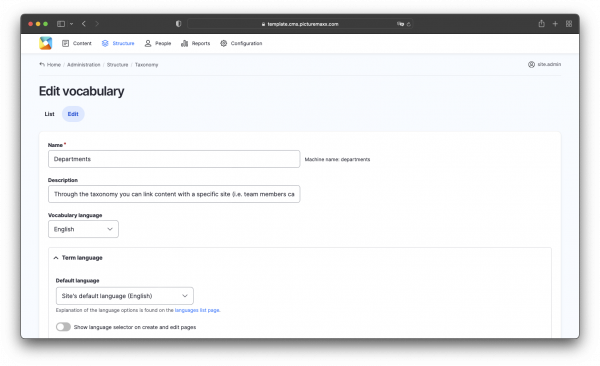Click the People person icon
600x366 pixels.
(148, 43)
